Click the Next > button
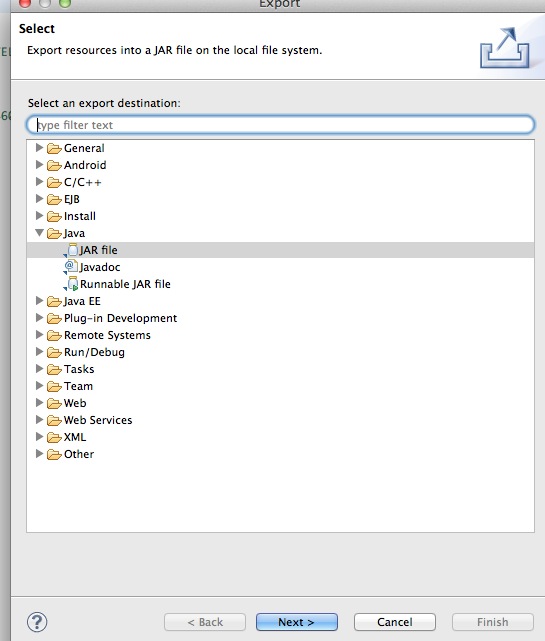Viewport: 545px width, 641px height. pos(297,622)
